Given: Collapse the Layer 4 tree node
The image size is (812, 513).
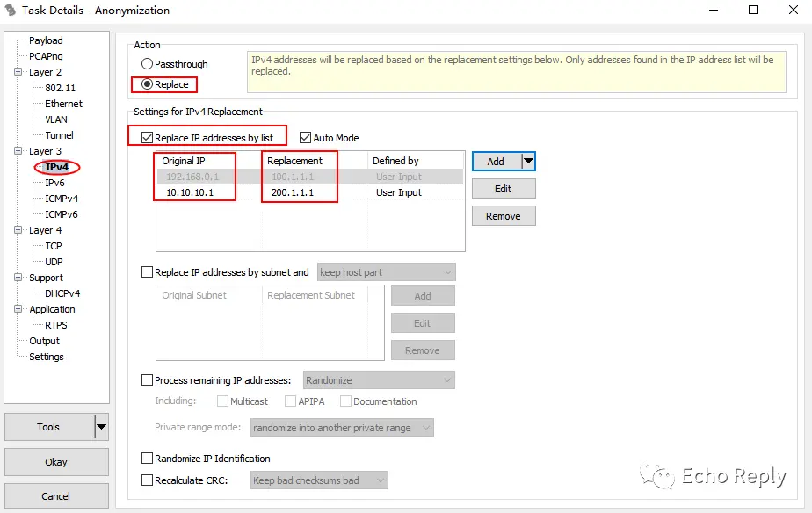Looking at the screenshot, I should tap(18, 230).
